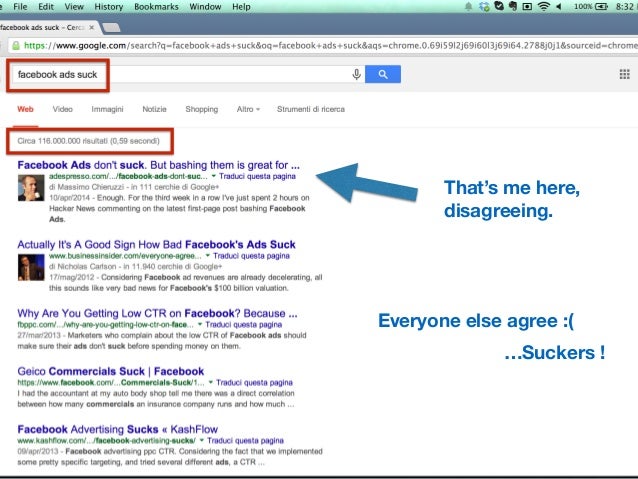Image resolution: width=638 pixels, height=479 pixels.
Task: Expand arrow next to businessinsider.com URL
Action: (208, 256)
